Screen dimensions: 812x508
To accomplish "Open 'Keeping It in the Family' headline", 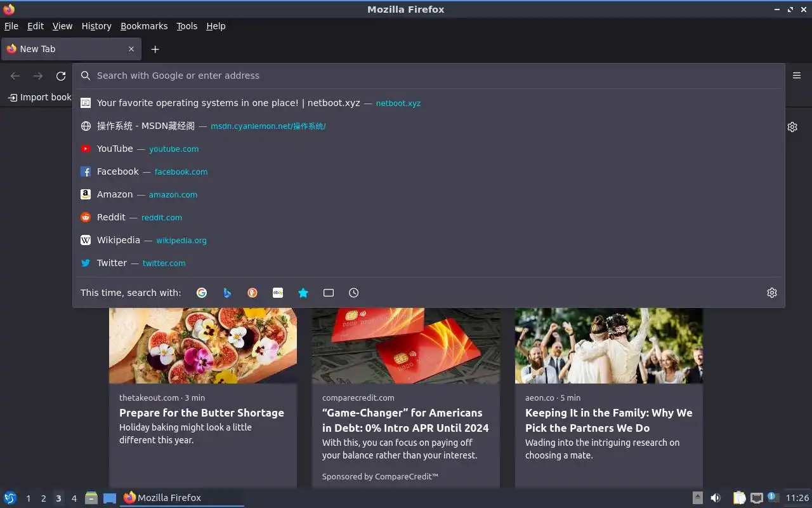I will tap(609, 420).
